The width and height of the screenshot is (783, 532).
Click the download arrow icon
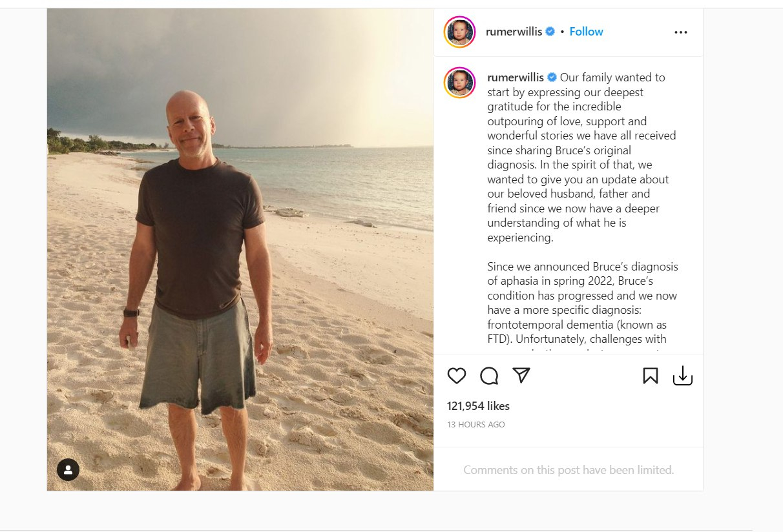682,376
